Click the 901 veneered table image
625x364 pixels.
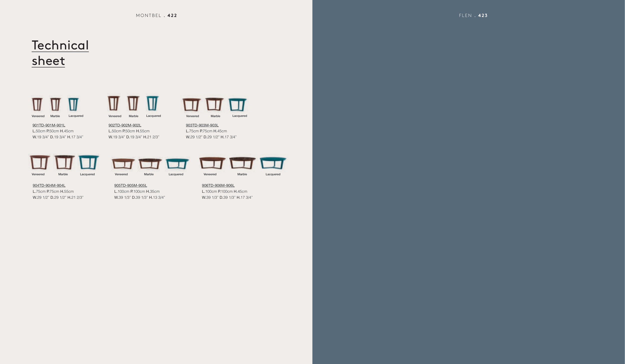pyautogui.click(x=37, y=104)
